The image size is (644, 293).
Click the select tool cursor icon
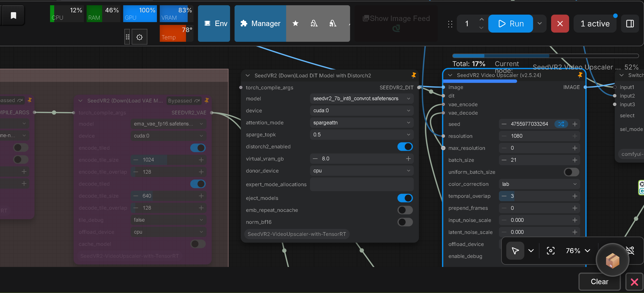[515, 250]
